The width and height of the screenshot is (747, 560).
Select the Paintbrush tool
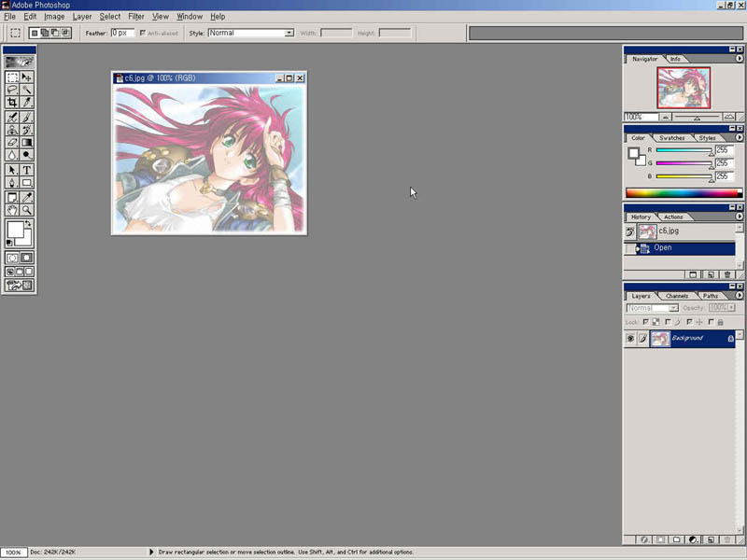pos(27,118)
